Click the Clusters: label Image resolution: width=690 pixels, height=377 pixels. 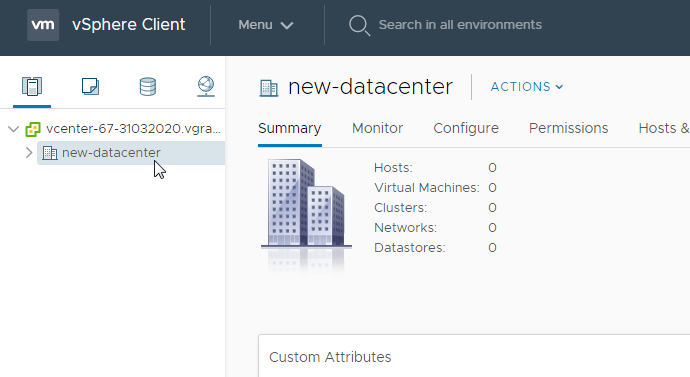point(400,208)
